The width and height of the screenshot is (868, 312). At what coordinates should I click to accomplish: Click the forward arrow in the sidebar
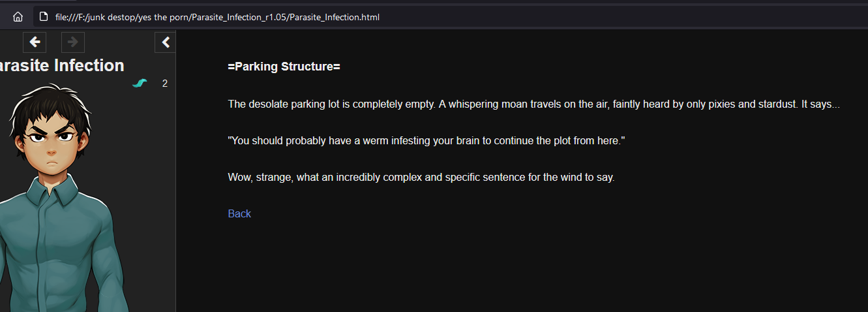coord(73,42)
